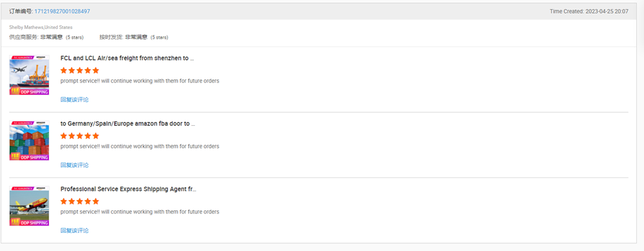Reply to the FCL and LCL freight review
The width and height of the screenshot is (644, 251).
tap(74, 99)
